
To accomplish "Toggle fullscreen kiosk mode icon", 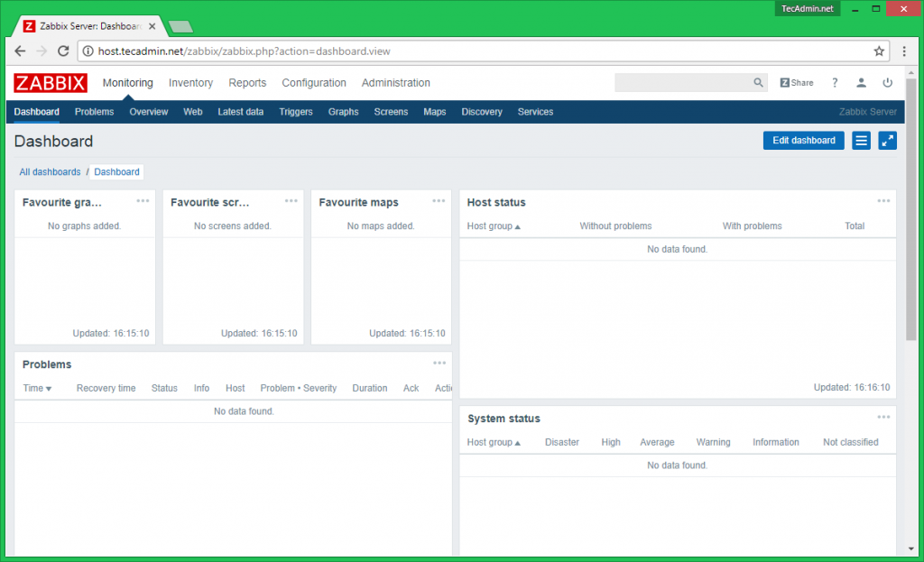I will point(887,141).
